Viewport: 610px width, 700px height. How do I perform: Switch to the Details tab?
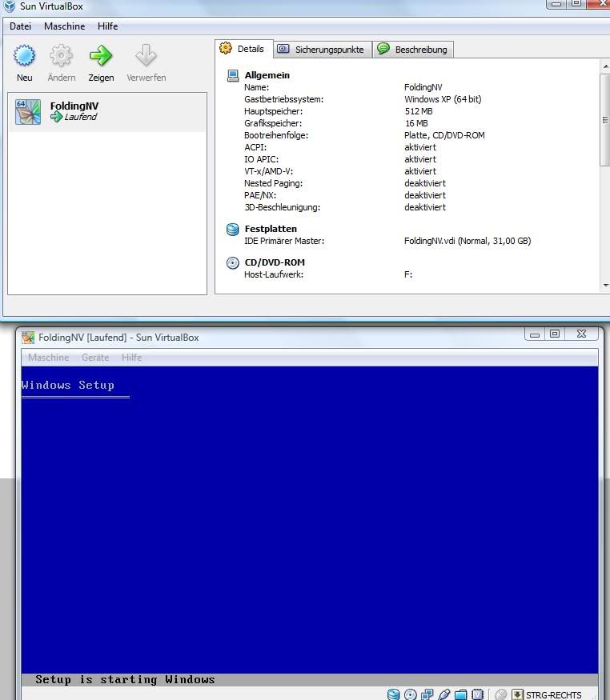click(244, 49)
